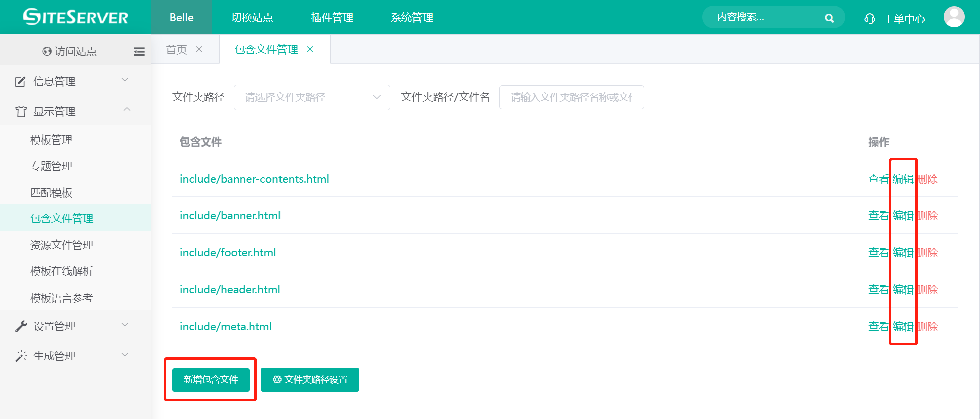Edit the include/header.html file
The width and height of the screenshot is (980, 419).
coord(903,290)
